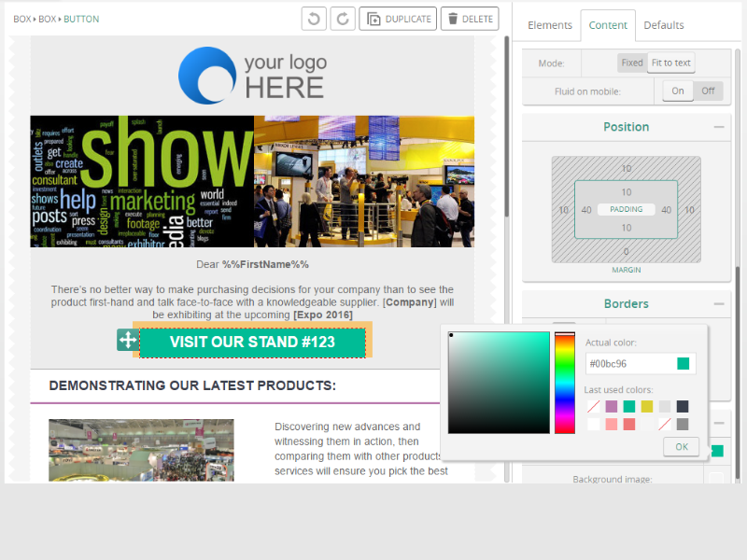
Task: Pick the coral red last-used color
Action: click(629, 425)
